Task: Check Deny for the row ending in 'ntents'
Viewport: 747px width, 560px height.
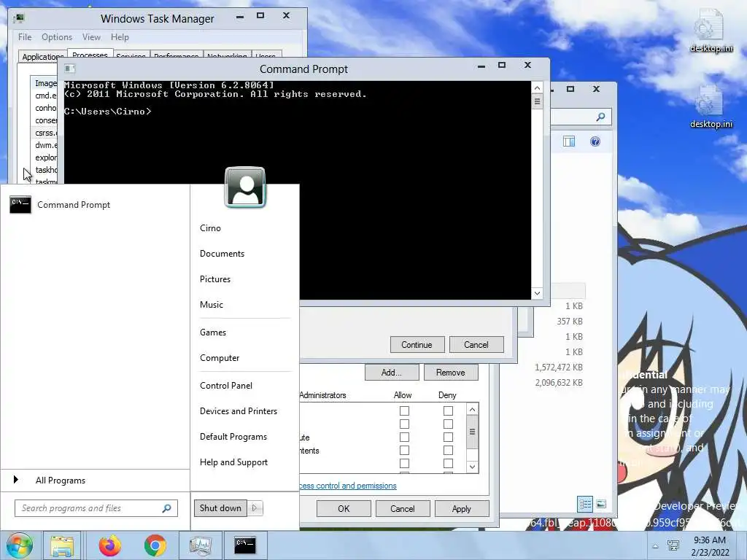Action: [449, 450]
